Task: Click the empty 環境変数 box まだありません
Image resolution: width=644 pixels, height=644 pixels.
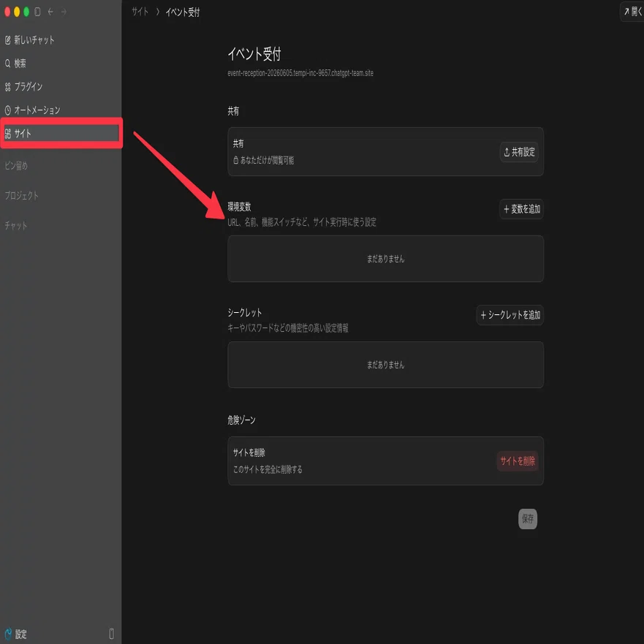Action: click(x=386, y=259)
